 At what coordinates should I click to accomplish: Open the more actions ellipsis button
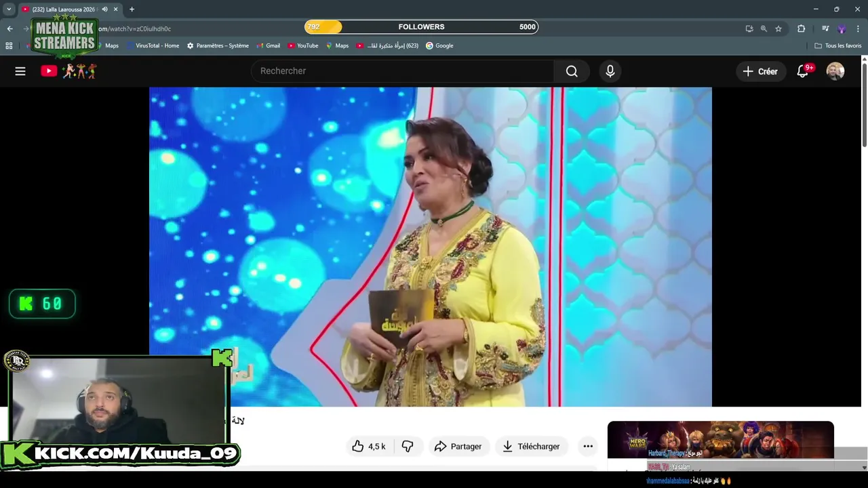click(588, 446)
